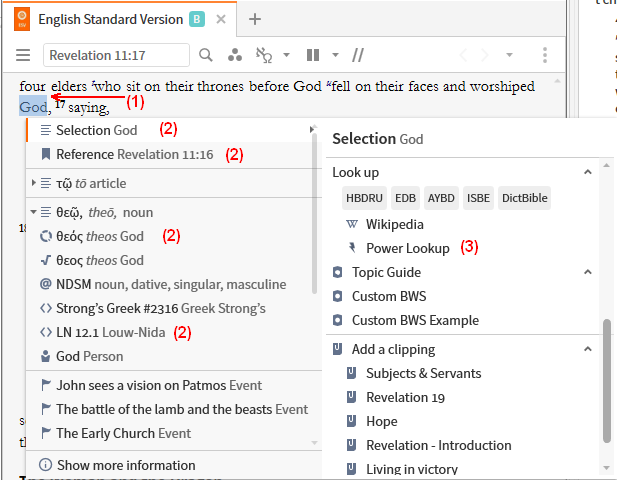
Task: Choose Selection God in context menu
Action: tap(172, 130)
